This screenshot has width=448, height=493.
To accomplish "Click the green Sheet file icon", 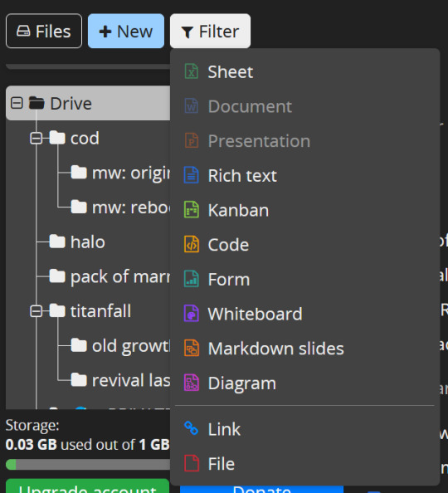I will pos(191,71).
